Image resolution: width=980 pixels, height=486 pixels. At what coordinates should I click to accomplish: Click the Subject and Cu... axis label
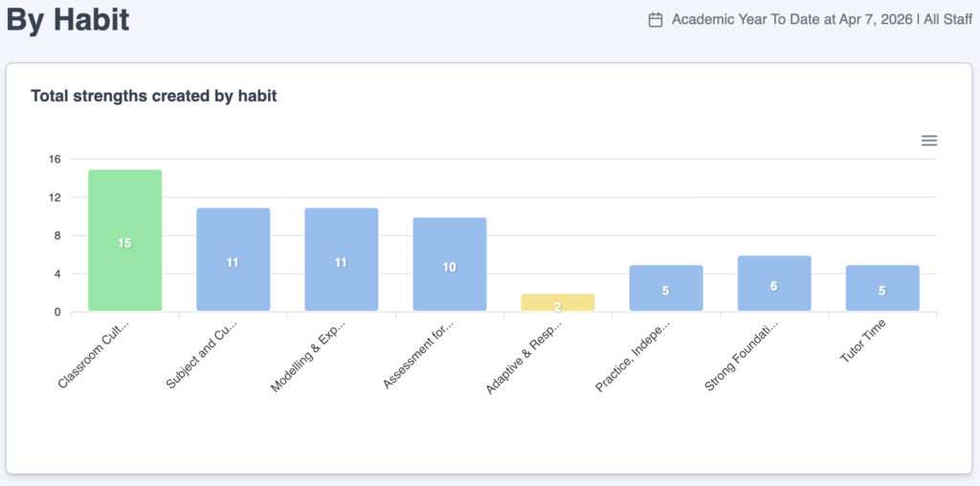pyautogui.click(x=203, y=354)
